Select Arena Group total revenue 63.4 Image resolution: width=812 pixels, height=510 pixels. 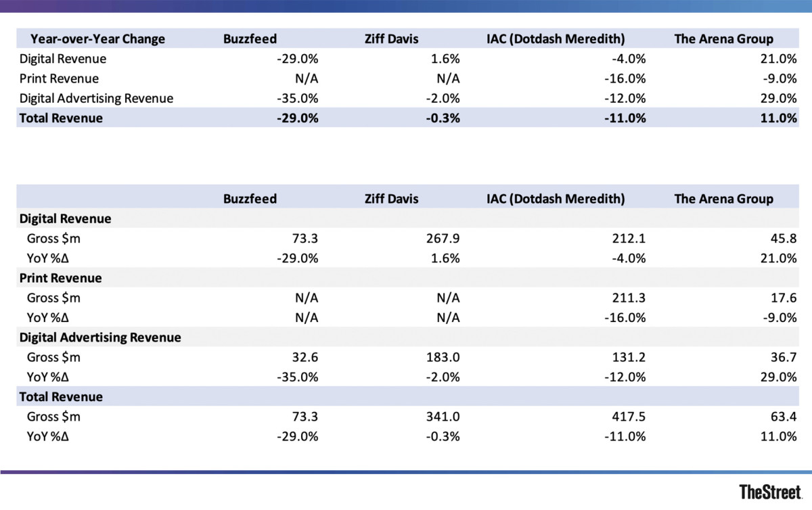pos(782,417)
